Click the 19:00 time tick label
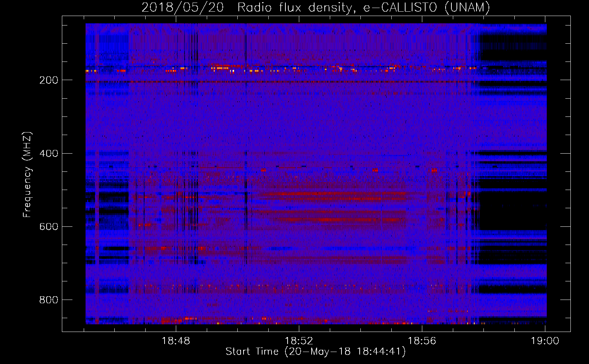This screenshot has height=364, width=589. (545, 341)
